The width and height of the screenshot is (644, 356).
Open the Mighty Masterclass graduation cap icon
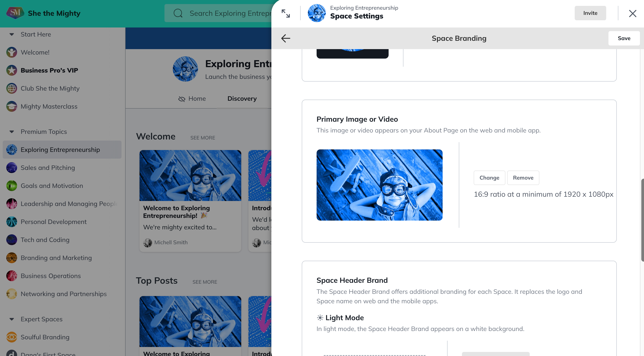pyautogui.click(x=12, y=106)
